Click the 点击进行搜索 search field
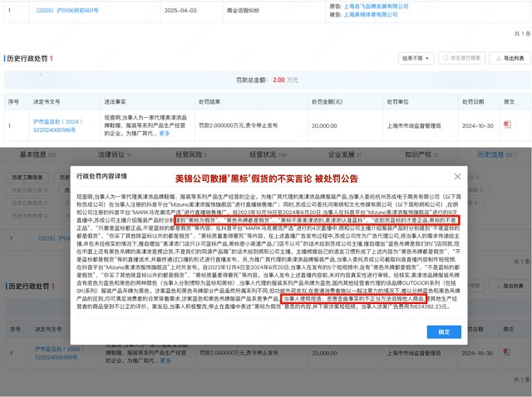Screen dimensions: 532x397 coord(462,58)
